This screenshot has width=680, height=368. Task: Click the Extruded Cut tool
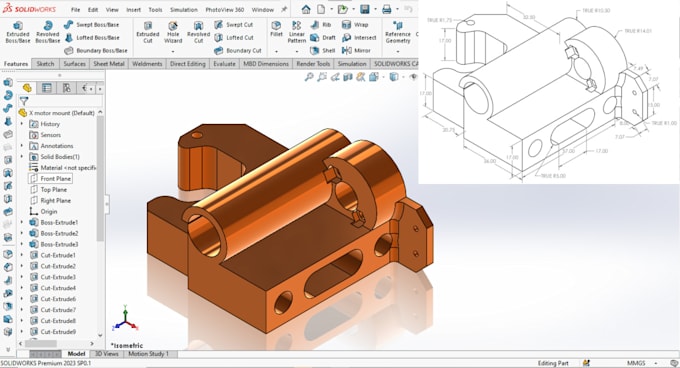pyautogui.click(x=147, y=32)
